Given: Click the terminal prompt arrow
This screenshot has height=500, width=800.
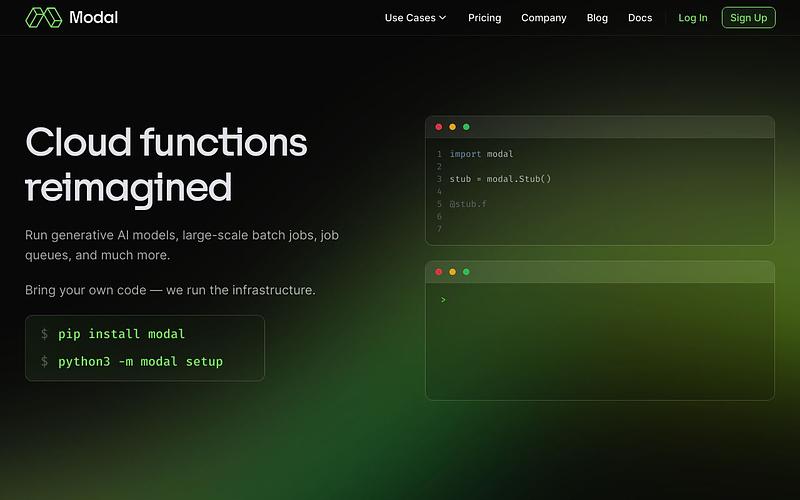Looking at the screenshot, I should click(443, 300).
